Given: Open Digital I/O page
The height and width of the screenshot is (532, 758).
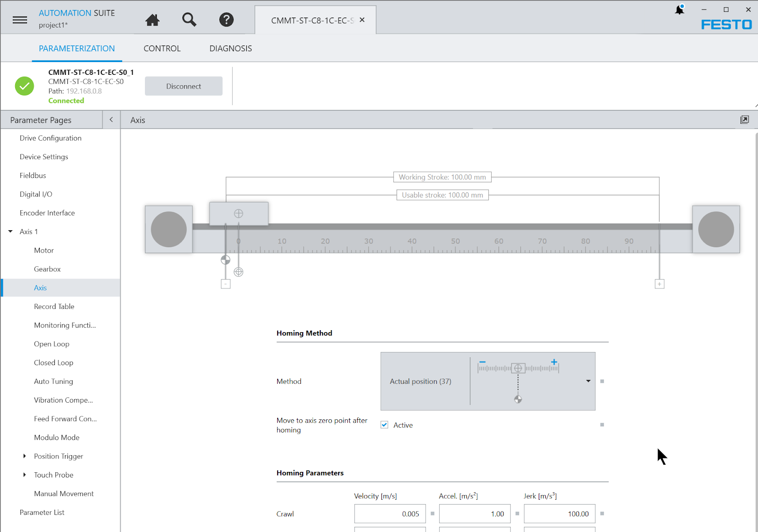Looking at the screenshot, I should point(36,194).
